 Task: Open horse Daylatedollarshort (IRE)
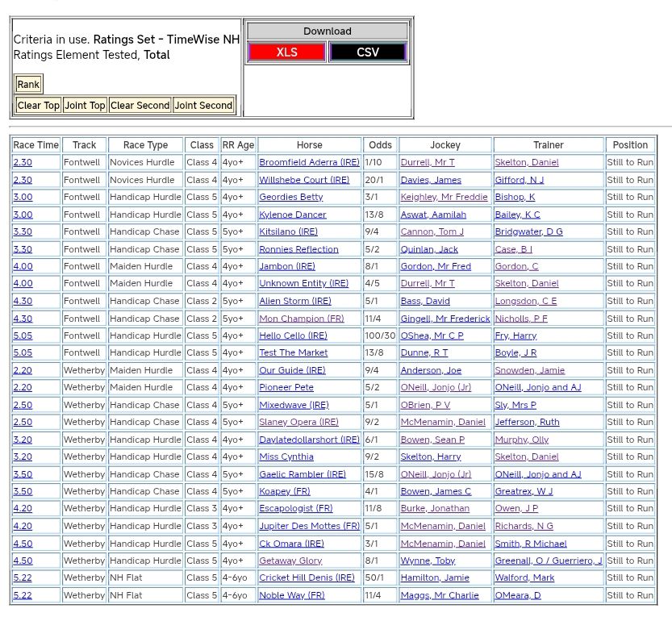(309, 440)
